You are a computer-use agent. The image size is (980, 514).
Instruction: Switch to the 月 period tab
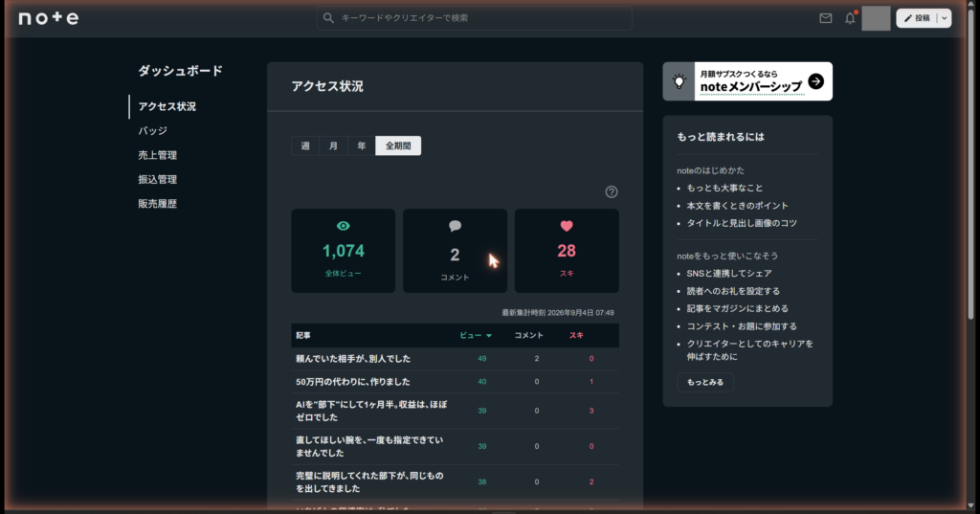point(333,145)
